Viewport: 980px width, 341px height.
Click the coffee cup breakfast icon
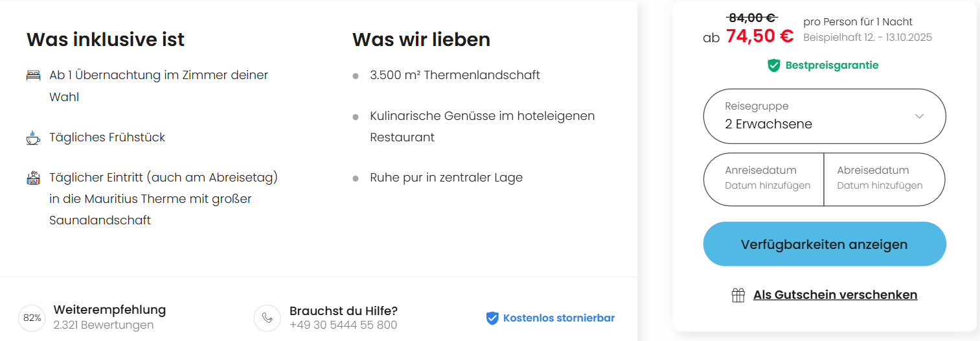pyautogui.click(x=33, y=137)
